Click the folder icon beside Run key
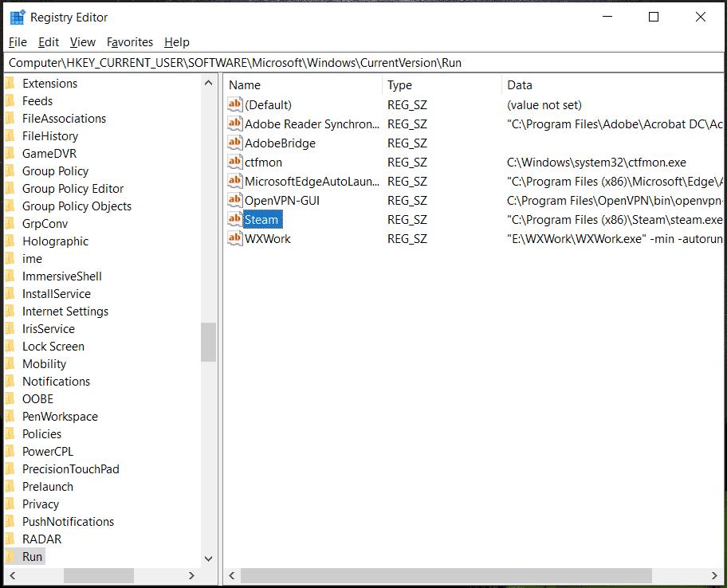The height and width of the screenshot is (588, 727). pyautogui.click(x=10, y=556)
